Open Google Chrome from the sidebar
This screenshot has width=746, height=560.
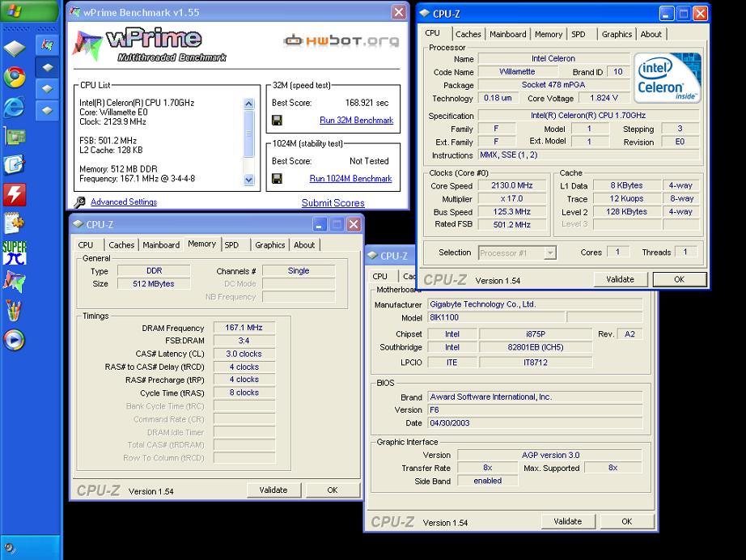[x=15, y=77]
